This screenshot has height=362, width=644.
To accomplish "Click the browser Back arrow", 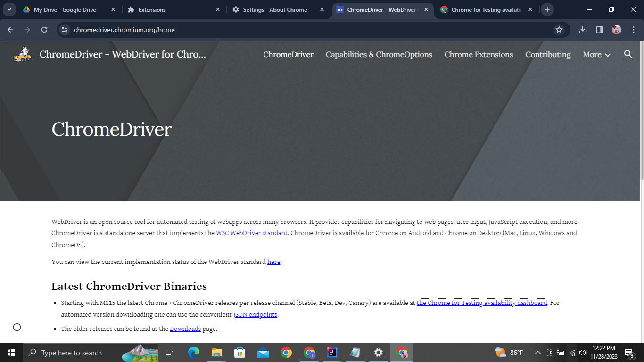I will coord(10,30).
